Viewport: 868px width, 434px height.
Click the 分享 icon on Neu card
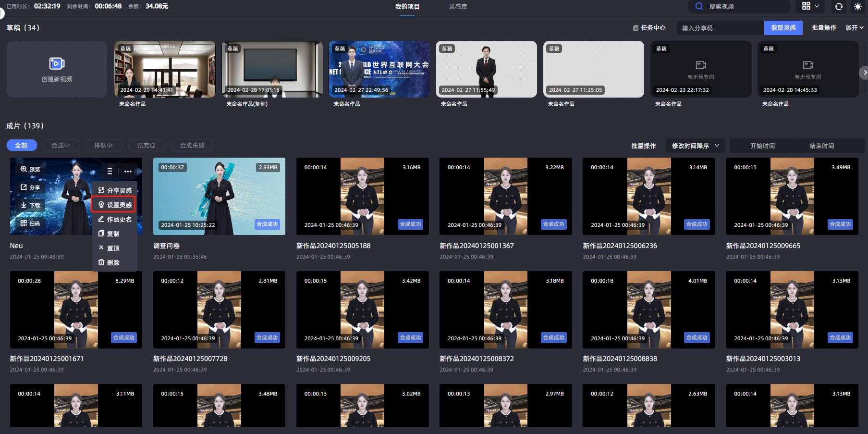coord(24,187)
